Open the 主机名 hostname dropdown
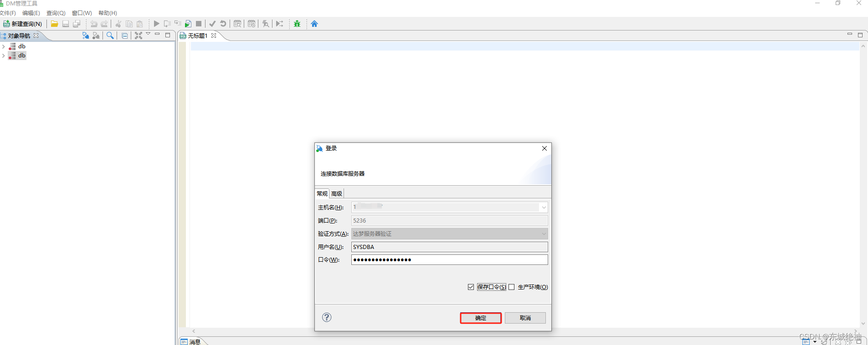 [x=544, y=208]
